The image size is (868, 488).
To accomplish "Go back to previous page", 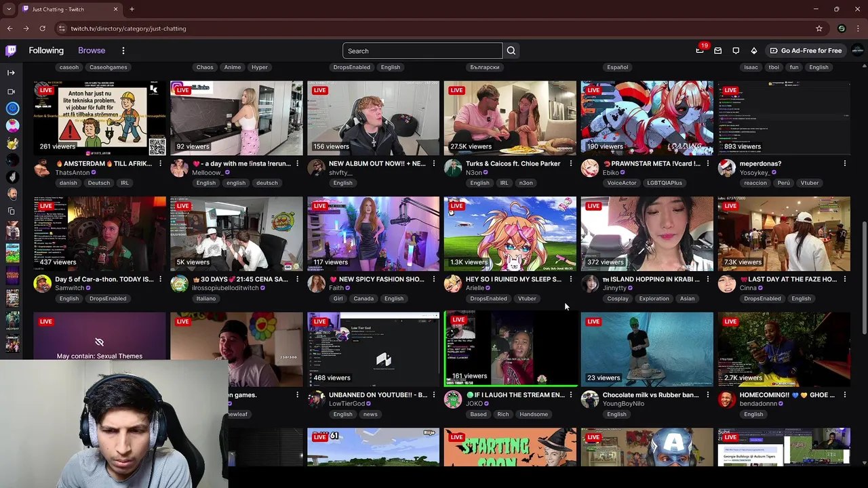I will 9,28.
